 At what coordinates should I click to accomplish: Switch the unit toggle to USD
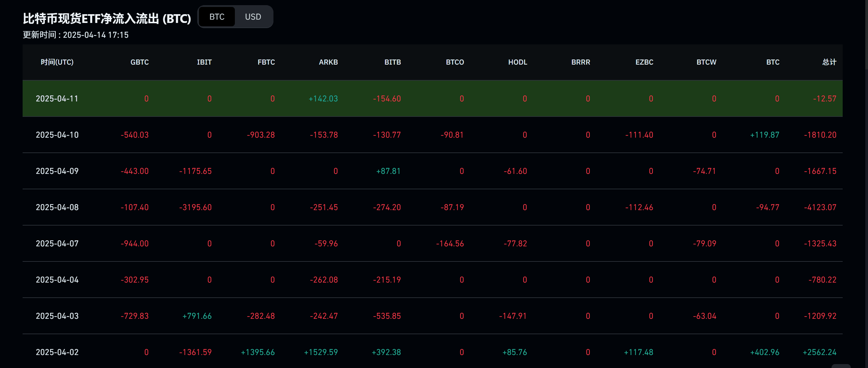253,17
